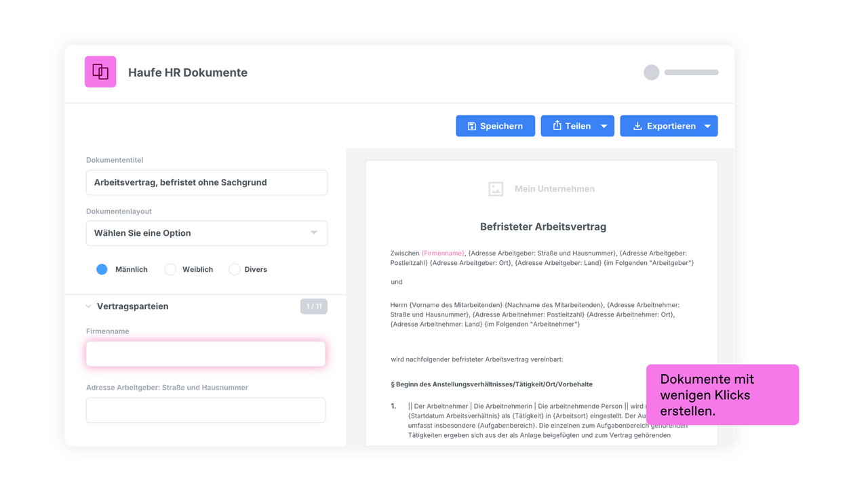Screen dimensions: 868x488
Task: Click the Speichern button
Action: point(495,126)
